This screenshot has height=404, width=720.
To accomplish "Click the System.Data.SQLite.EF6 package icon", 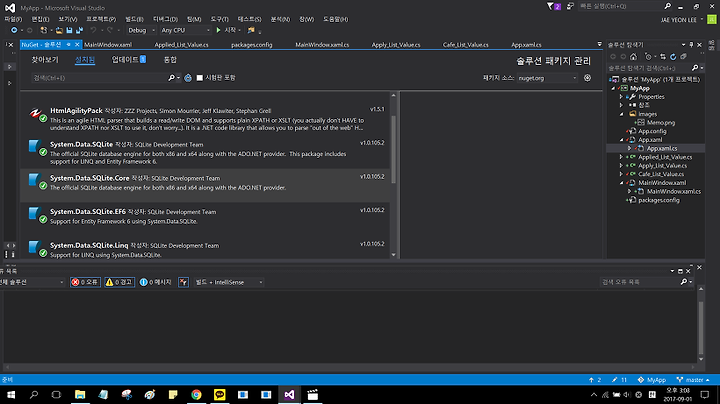I will coord(36,215).
